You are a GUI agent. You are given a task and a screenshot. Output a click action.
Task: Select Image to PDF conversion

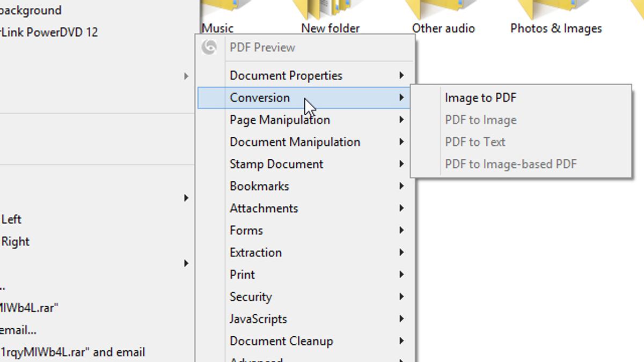[x=480, y=98]
